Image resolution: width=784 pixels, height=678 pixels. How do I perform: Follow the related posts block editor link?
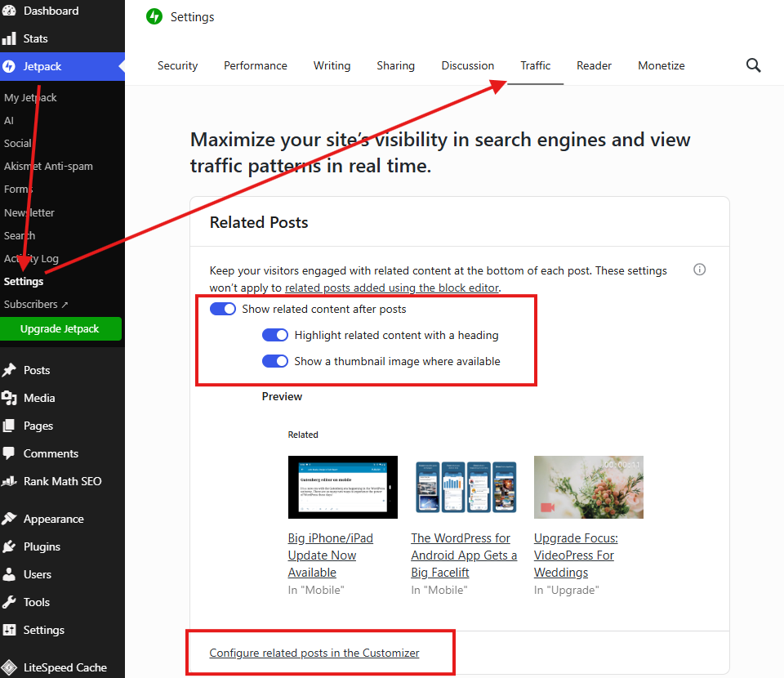click(x=392, y=288)
